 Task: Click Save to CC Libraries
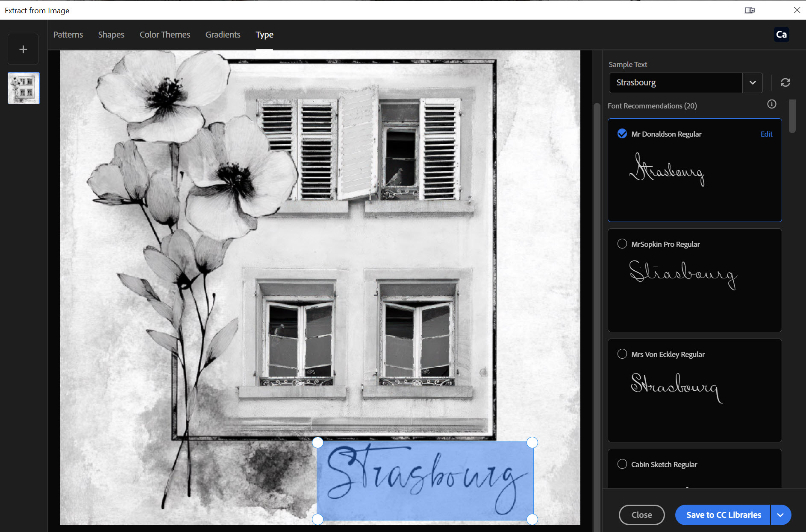[723, 515]
